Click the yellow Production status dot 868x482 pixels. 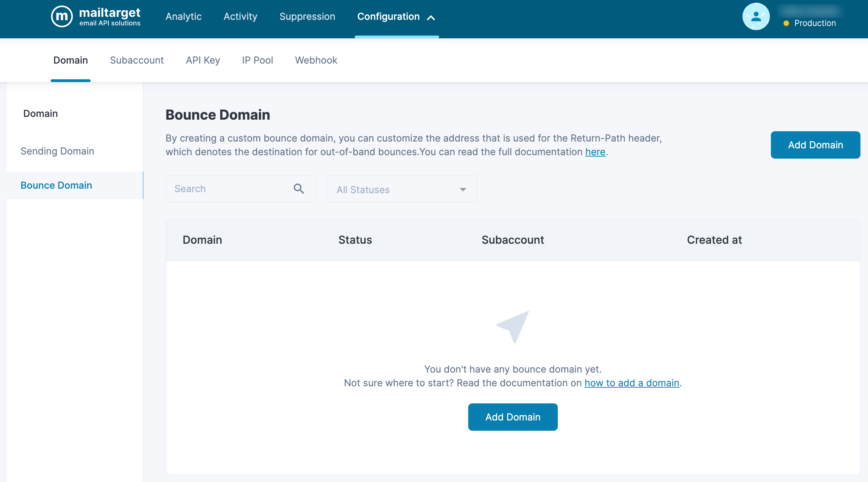point(786,23)
